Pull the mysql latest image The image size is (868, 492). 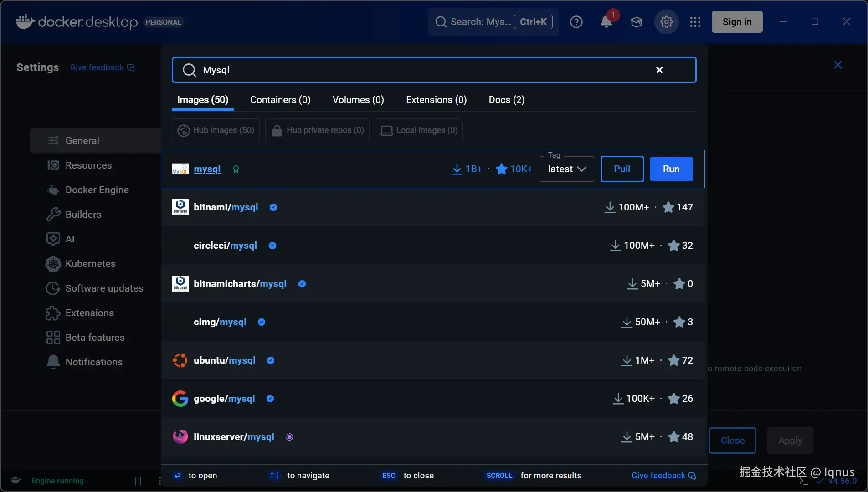622,169
